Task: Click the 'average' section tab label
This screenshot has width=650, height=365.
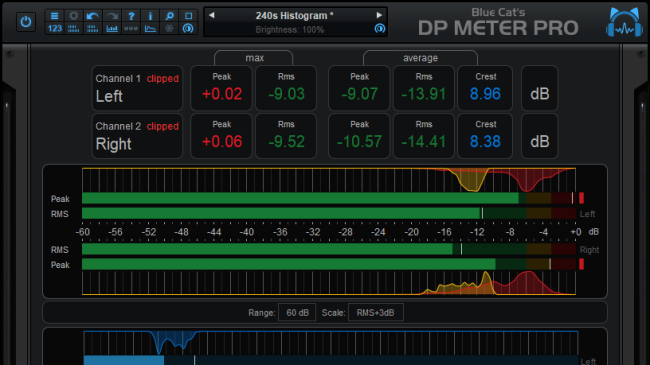Action: pyautogui.click(x=420, y=58)
